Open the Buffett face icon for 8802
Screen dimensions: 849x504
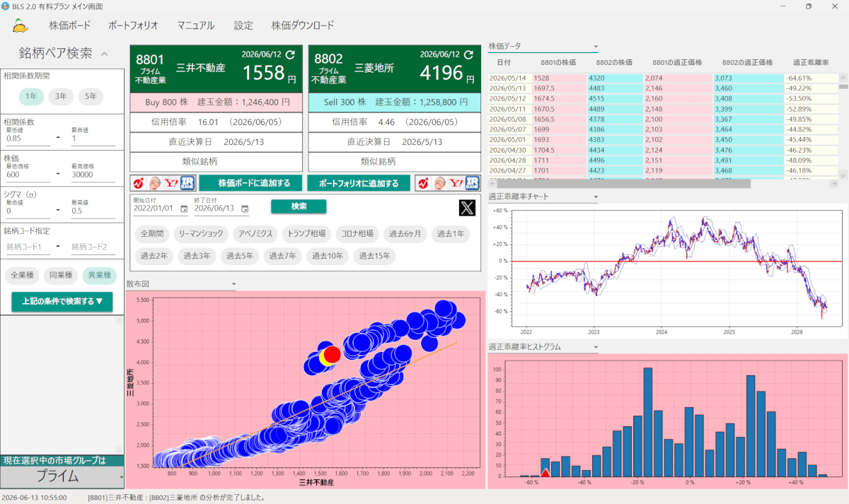pyautogui.click(x=440, y=183)
